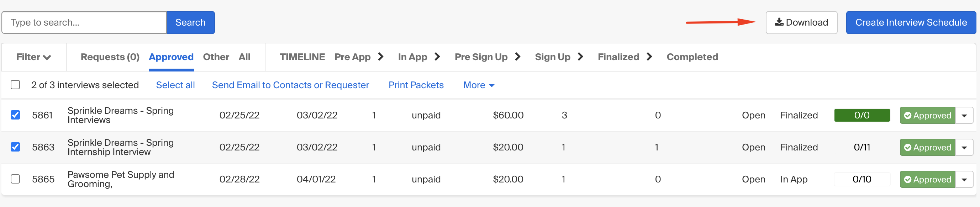Uncheck the checkbox for interview 5863
980x207 pixels.
click(x=15, y=147)
